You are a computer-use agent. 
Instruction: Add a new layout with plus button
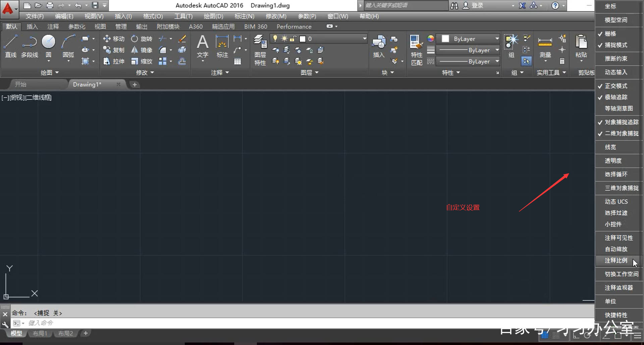click(86, 333)
